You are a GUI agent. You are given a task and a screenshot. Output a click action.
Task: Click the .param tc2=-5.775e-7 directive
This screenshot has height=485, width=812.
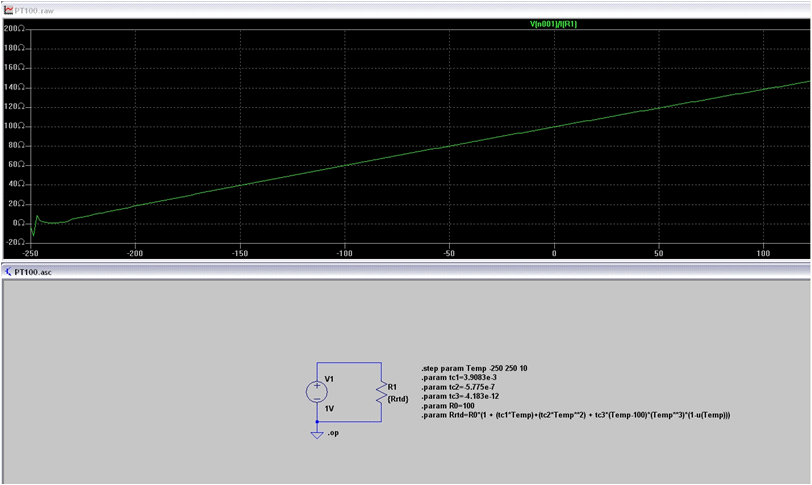click(x=458, y=387)
